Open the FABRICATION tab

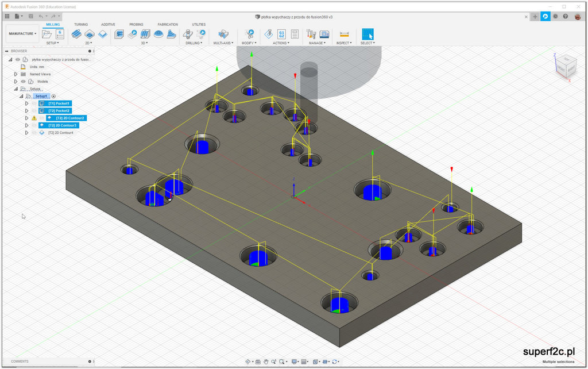tap(168, 24)
